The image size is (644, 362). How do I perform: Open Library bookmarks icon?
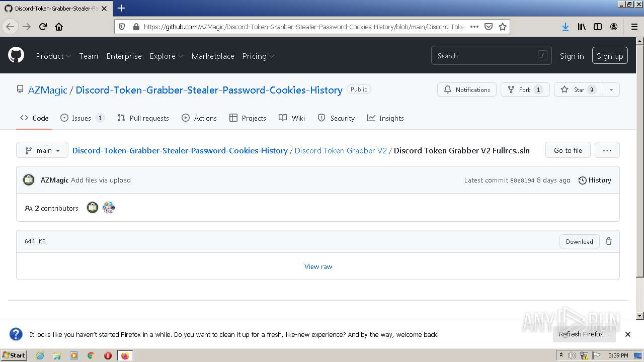tap(582, 27)
